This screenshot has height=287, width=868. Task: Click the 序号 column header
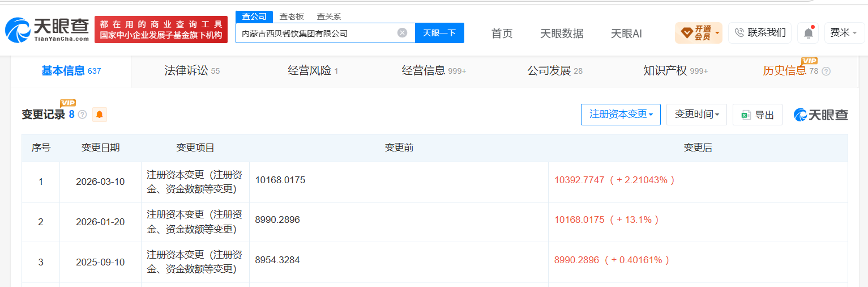[x=41, y=148]
